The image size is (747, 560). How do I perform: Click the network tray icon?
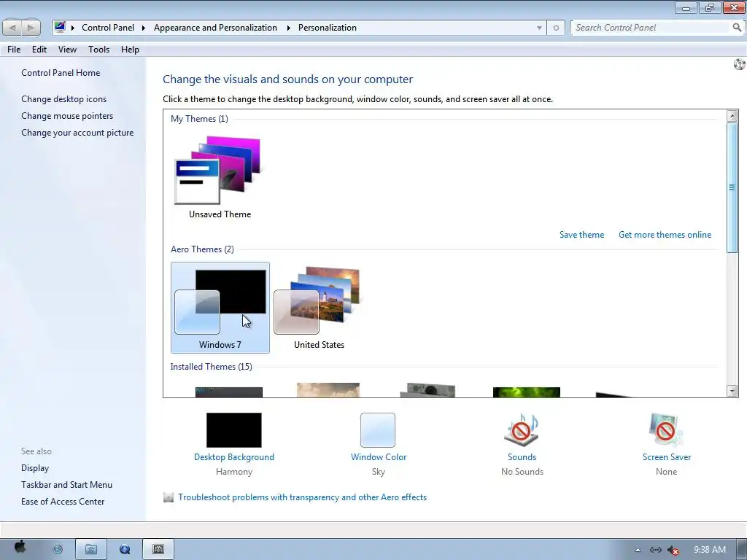pyautogui.click(x=656, y=550)
